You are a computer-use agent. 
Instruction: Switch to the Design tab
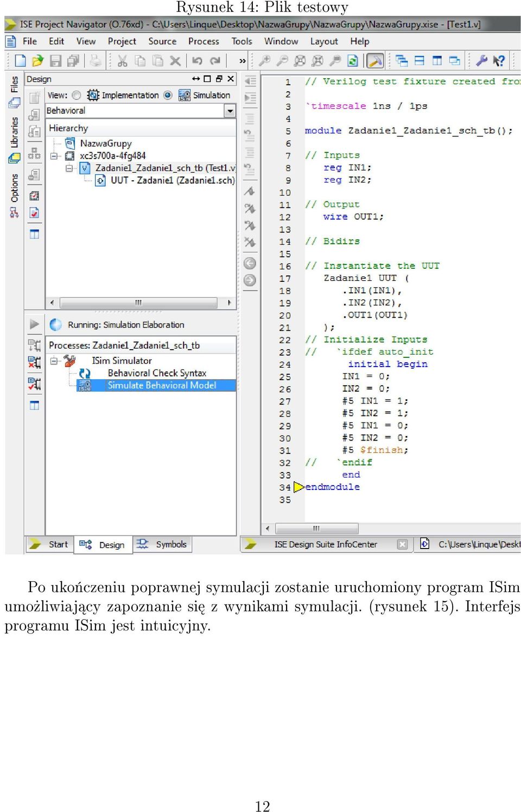(103, 545)
